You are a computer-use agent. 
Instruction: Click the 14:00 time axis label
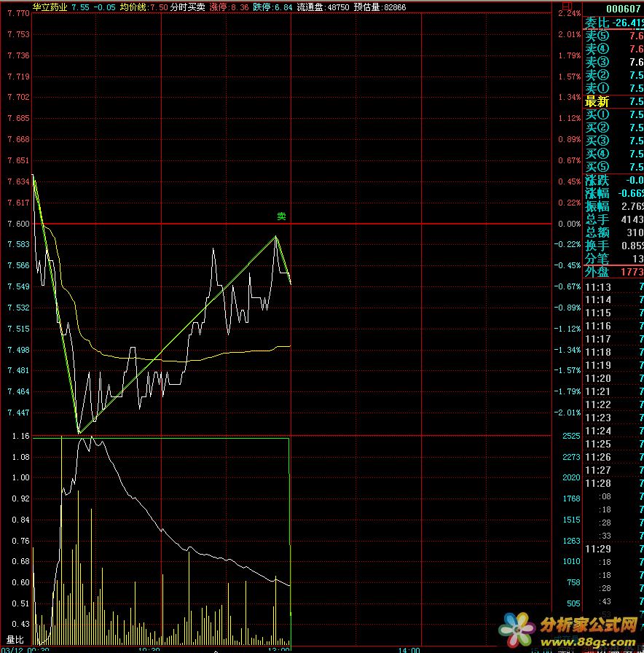[x=409, y=650]
